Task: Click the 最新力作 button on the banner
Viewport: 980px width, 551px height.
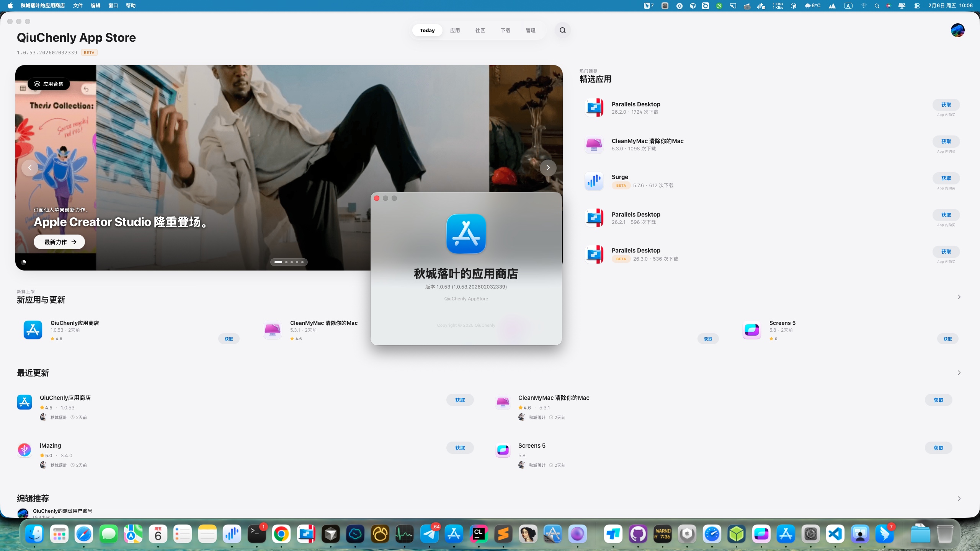Action: [59, 242]
